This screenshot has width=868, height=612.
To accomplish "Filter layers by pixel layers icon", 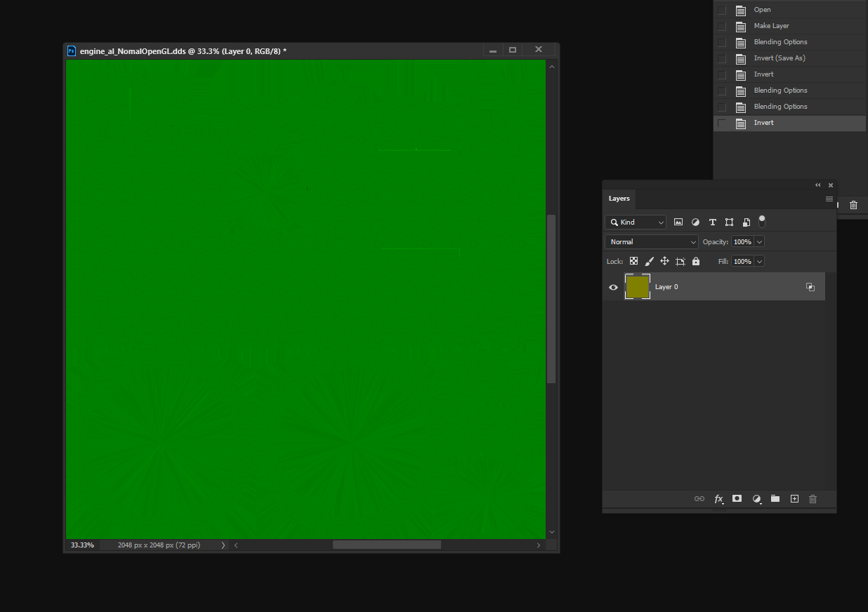I will point(678,222).
